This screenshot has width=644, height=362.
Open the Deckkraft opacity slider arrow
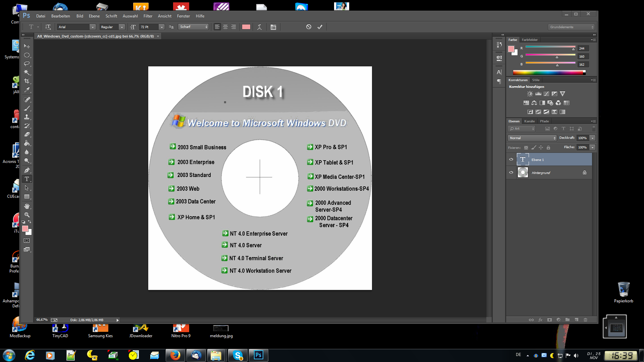coord(593,138)
